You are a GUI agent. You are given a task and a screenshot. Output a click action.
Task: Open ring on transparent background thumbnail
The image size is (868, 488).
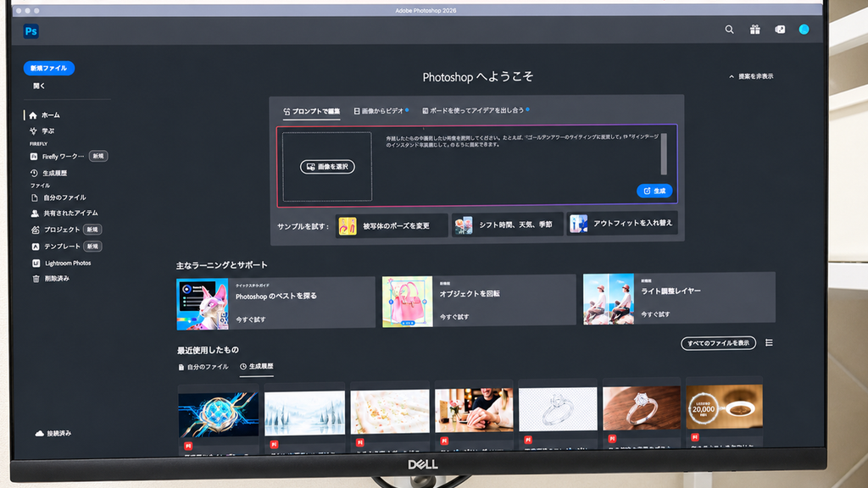point(558,409)
